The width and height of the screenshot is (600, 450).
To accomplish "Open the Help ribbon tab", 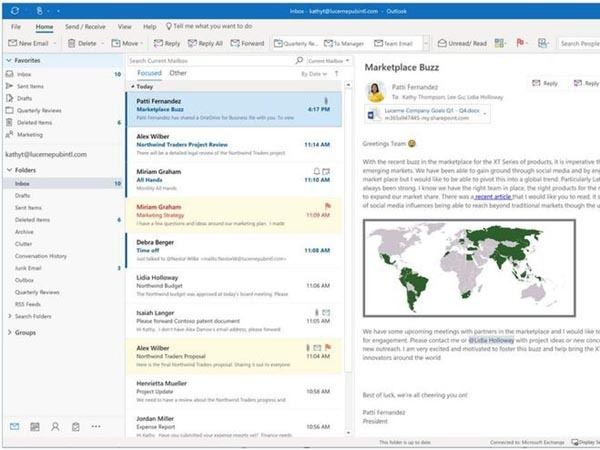I will (150, 26).
